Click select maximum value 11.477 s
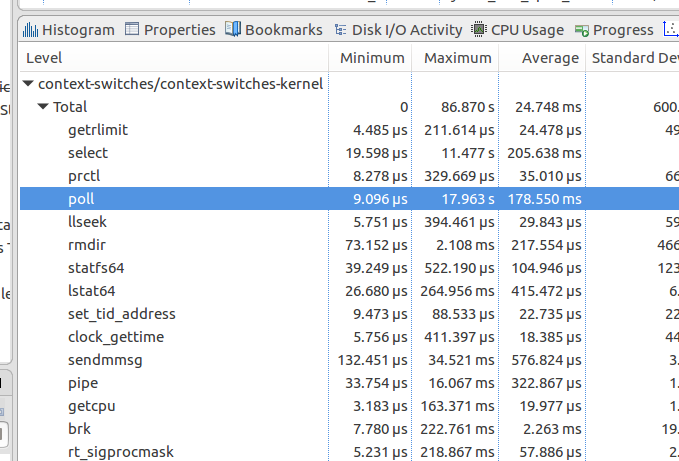The image size is (679, 461). 468,153
